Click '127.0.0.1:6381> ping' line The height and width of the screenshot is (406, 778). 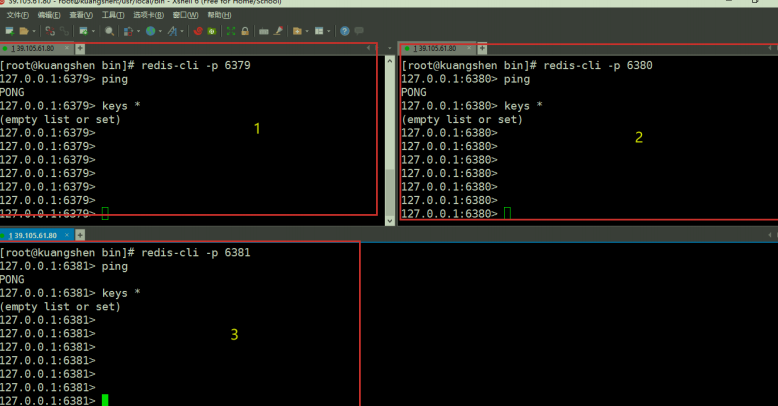tap(64, 267)
